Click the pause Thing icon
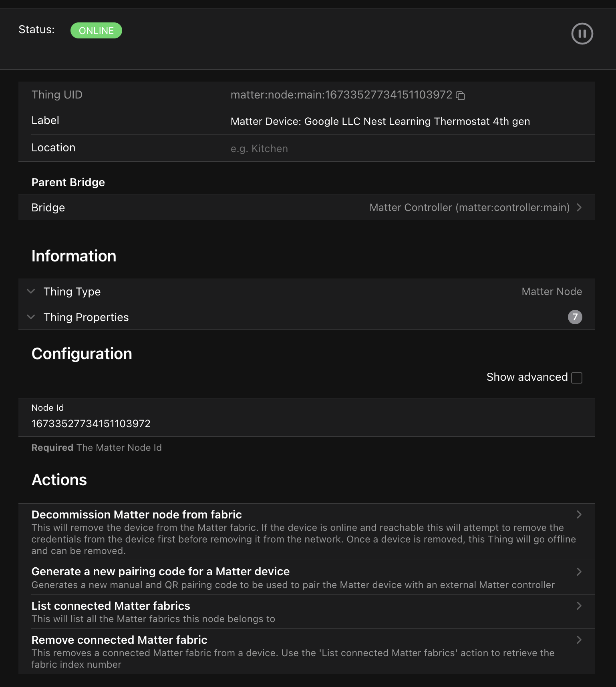The image size is (616, 687). click(582, 34)
